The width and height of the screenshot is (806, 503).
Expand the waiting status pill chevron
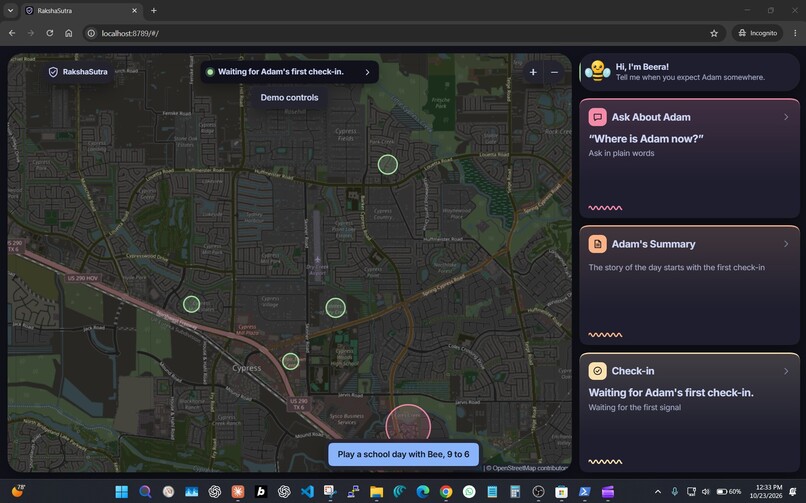point(367,72)
